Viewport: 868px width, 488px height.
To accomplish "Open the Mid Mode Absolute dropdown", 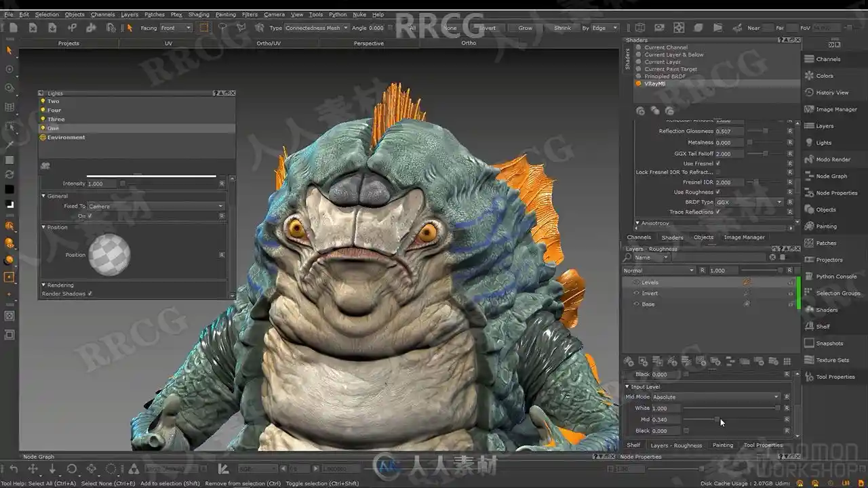I will pyautogui.click(x=715, y=397).
